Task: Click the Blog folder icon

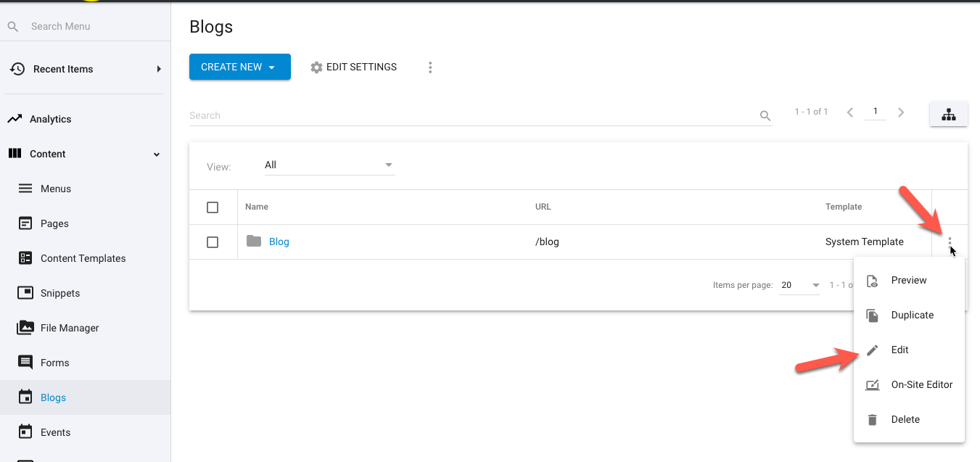Action: [253, 242]
